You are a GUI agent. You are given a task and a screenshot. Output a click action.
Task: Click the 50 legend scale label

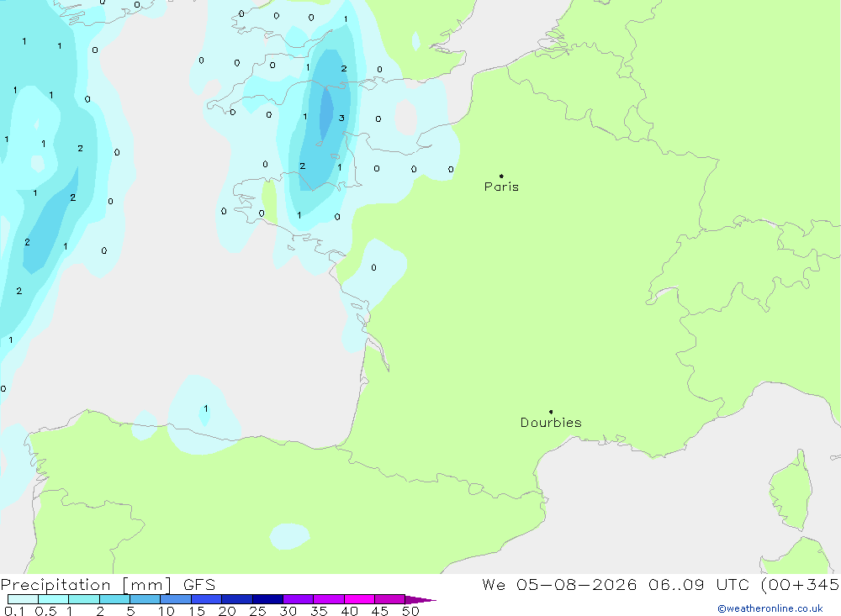tap(411, 611)
